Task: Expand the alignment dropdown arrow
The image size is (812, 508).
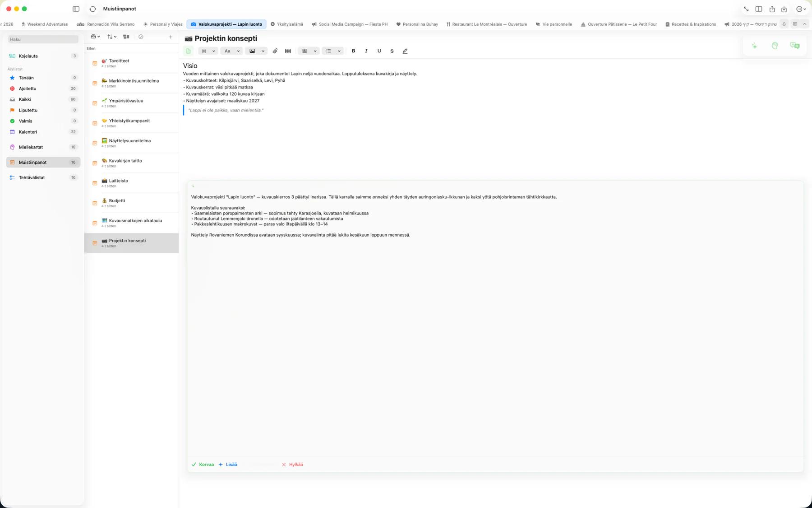Action: click(315, 51)
